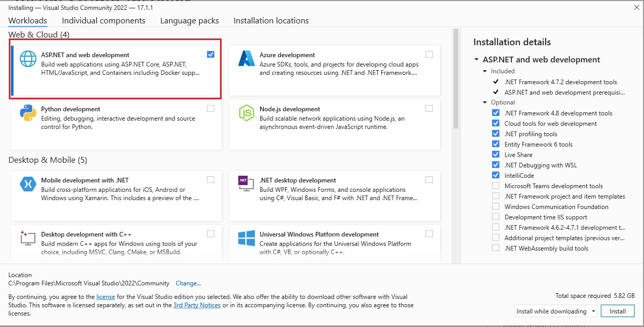The height and width of the screenshot is (327, 644).
Task: Check .NET Framework 4.6.2-4.7.1 development tools
Action: tap(496, 227)
